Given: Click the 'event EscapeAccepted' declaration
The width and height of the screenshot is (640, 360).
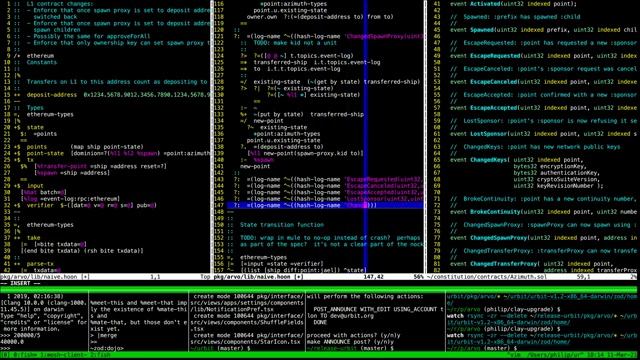Looking at the screenshot, I should [543, 108].
